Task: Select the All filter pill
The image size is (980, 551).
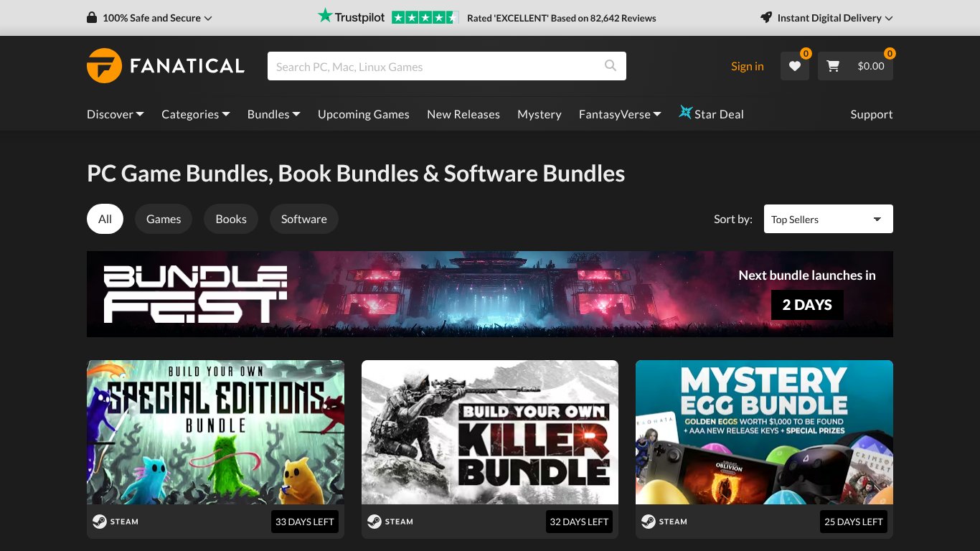Action: click(105, 219)
